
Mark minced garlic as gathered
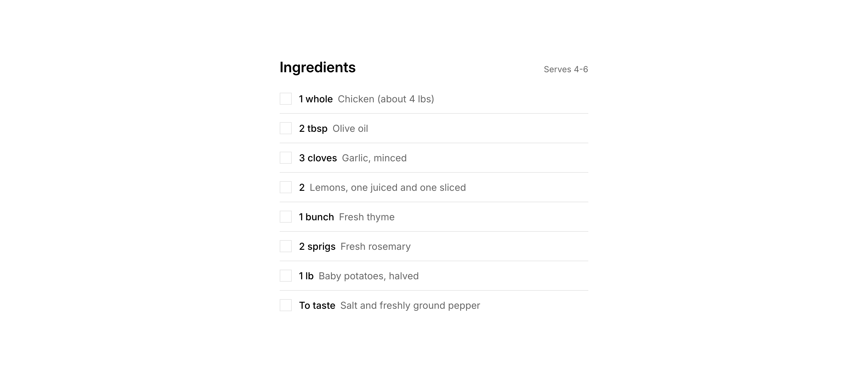(x=285, y=158)
